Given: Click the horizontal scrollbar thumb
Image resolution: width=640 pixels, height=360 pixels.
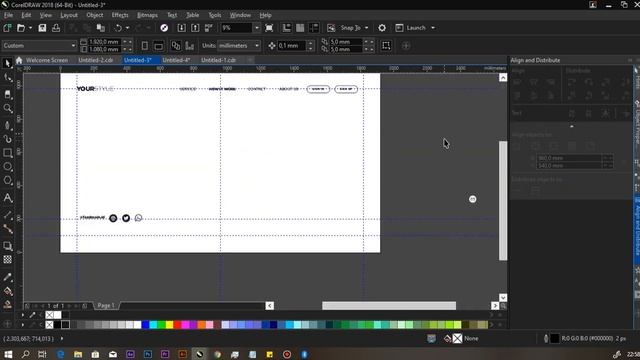Looking at the screenshot, I should click(x=389, y=305).
